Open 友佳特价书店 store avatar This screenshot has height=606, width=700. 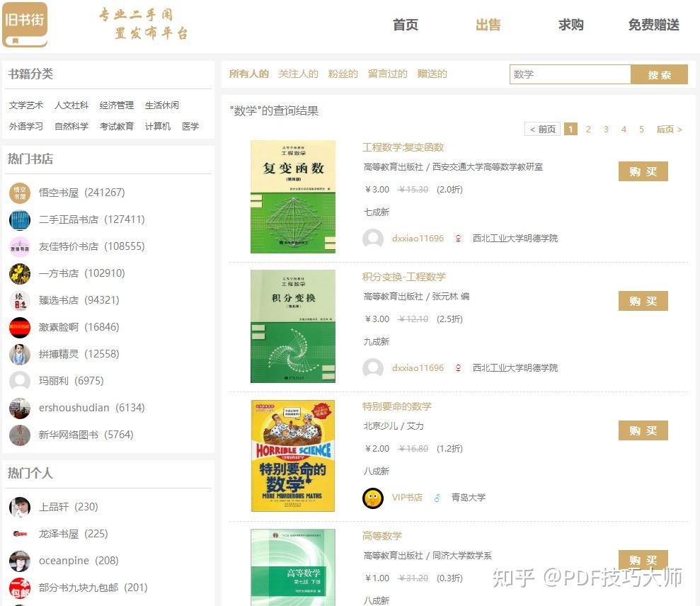click(x=20, y=246)
